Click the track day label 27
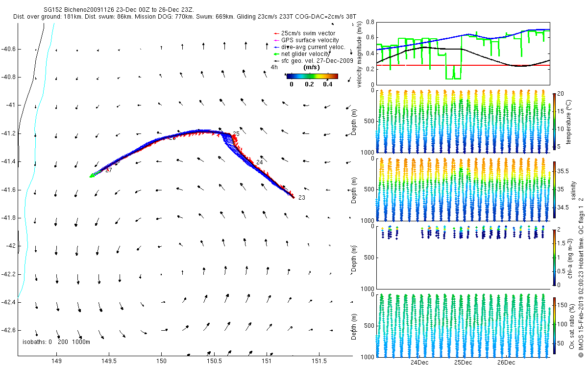Image resolution: width=588 pixels, height=368 pixels. tap(109, 170)
